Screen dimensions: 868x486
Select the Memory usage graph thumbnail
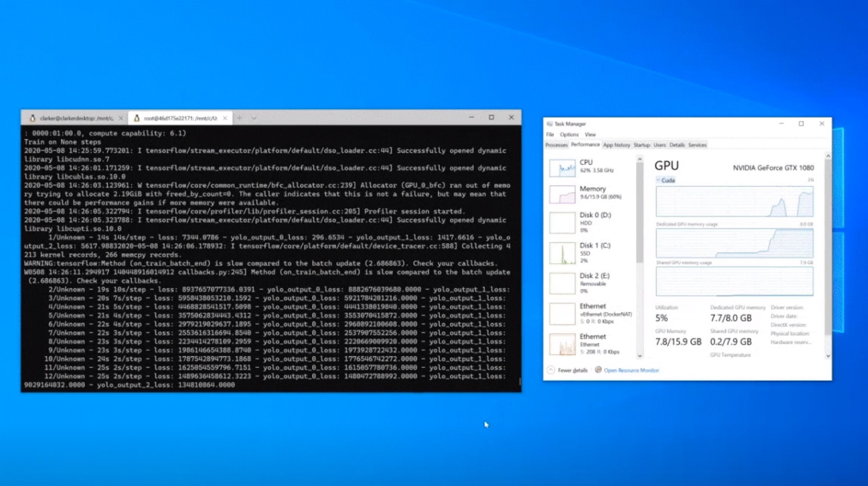click(x=562, y=194)
